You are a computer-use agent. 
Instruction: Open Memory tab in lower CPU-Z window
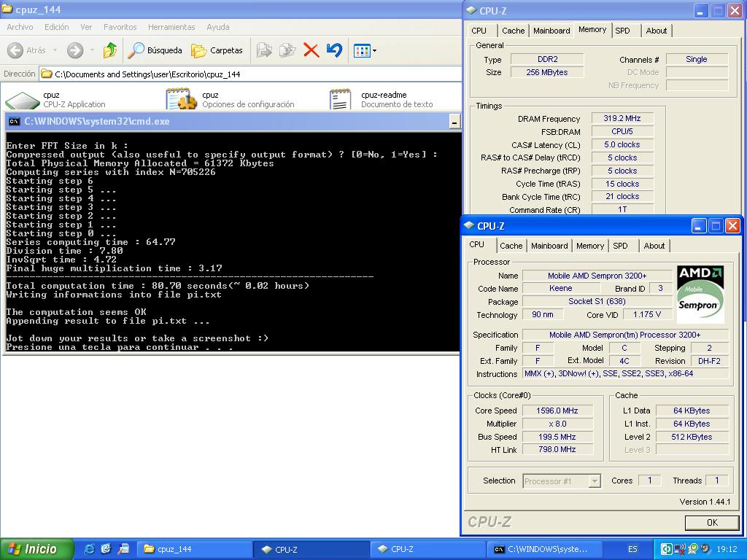pyautogui.click(x=589, y=246)
